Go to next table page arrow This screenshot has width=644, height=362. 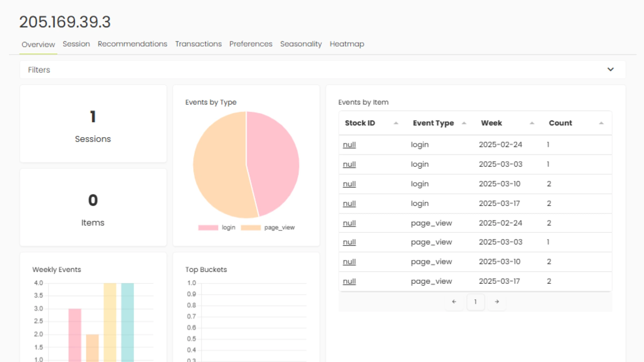click(x=497, y=302)
